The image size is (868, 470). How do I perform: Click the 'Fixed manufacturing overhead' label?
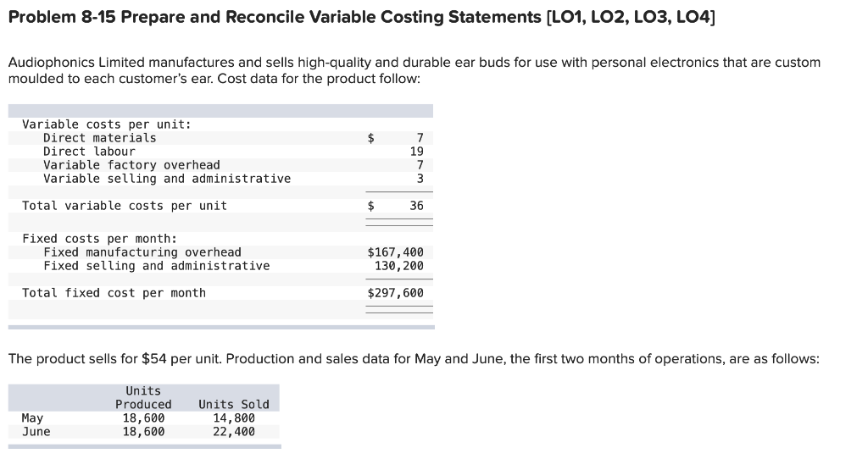tap(142, 252)
